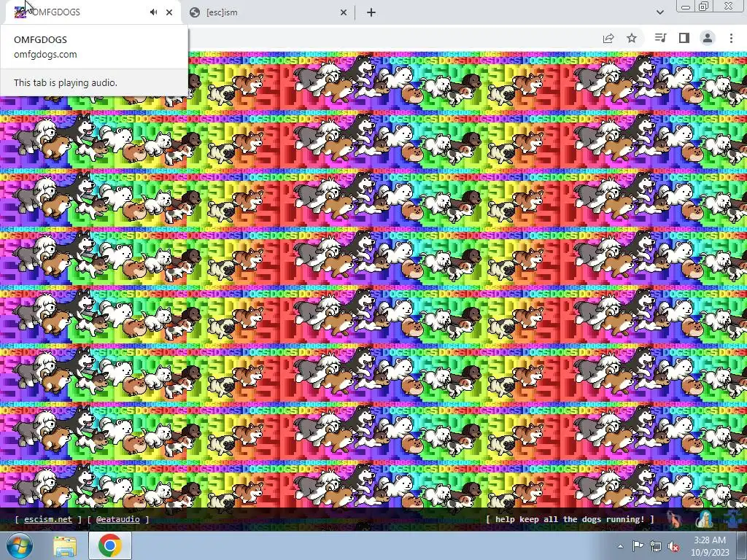Click 'This tab is playing audio.' text

pyautogui.click(x=65, y=82)
